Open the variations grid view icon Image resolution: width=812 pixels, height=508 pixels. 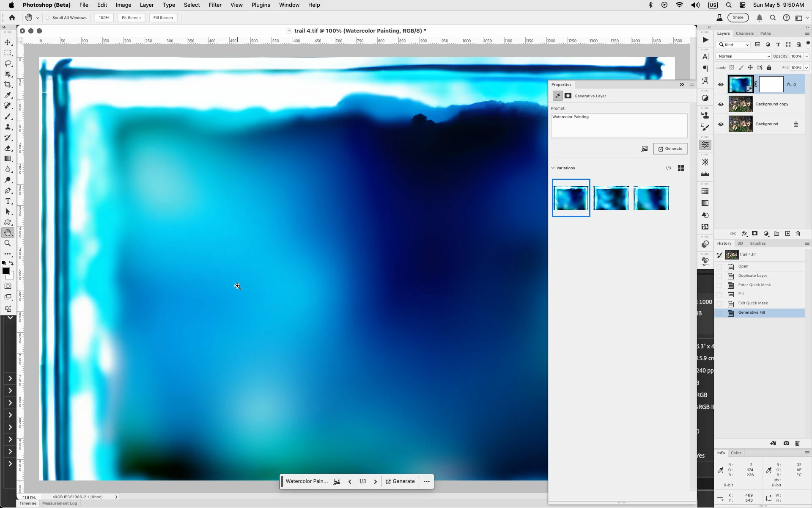click(x=681, y=168)
